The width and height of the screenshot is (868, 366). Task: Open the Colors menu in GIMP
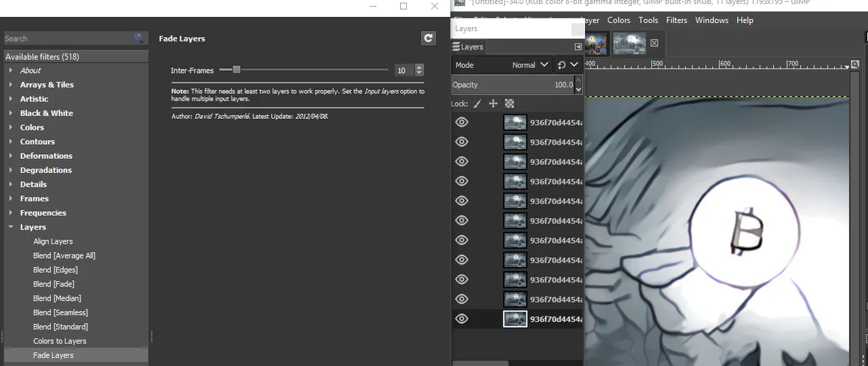618,20
